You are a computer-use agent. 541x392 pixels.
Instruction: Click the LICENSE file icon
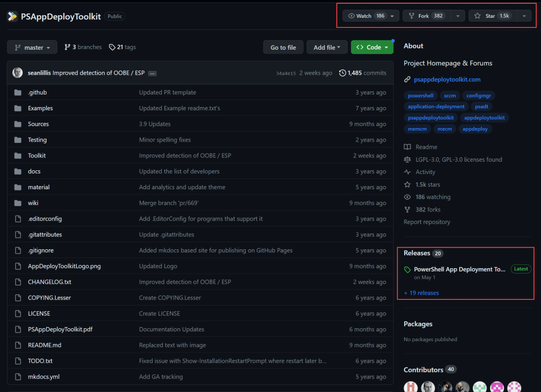pos(18,314)
